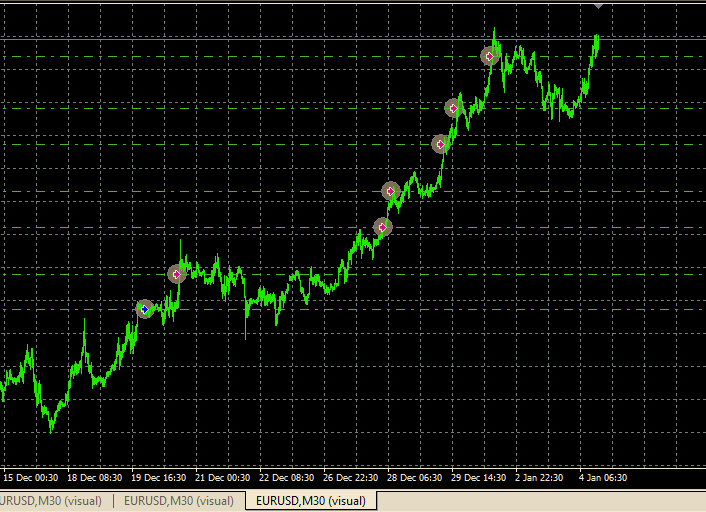Click the '4 Jan 06:30' time label
Viewport: 706px width, 512px height.
click(x=603, y=478)
